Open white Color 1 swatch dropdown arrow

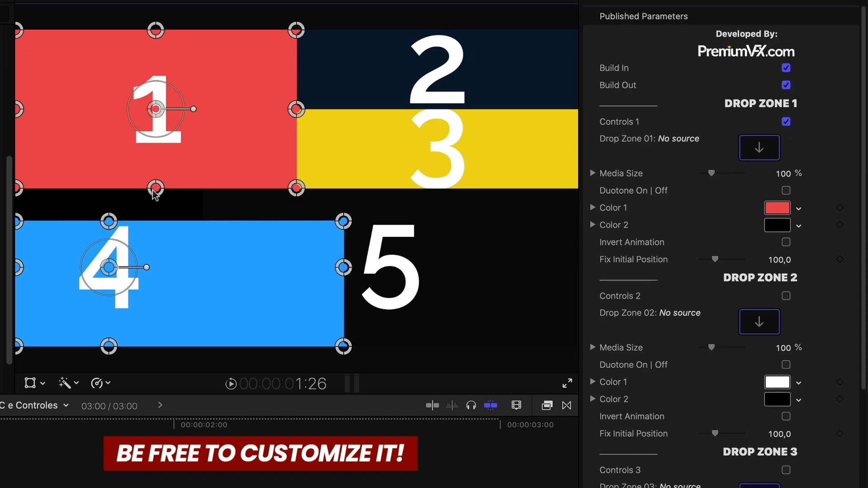[799, 383]
